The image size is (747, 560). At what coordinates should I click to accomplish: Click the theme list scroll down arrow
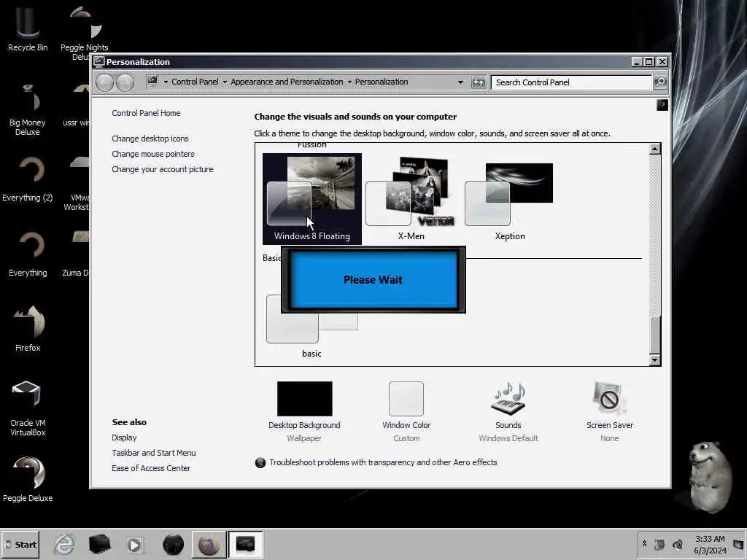coord(654,360)
